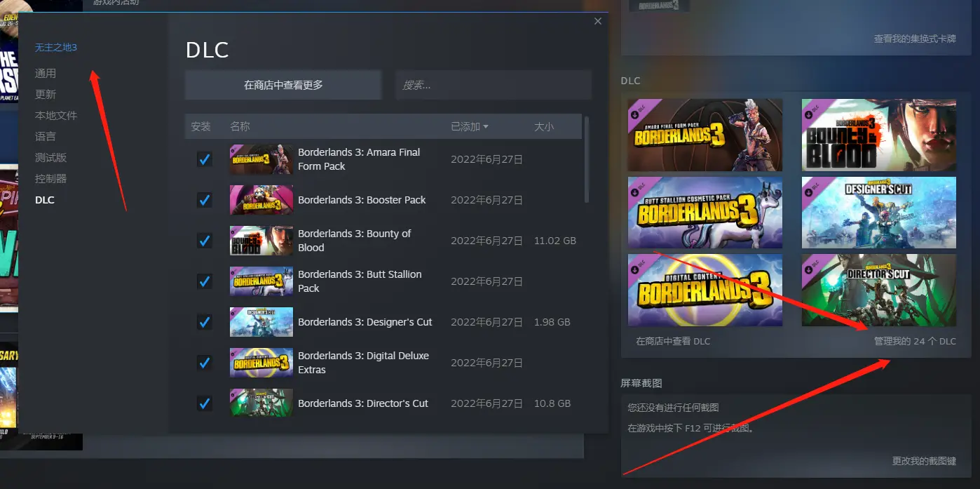Click 更改我的截图键 link
Screen dimensions: 980x489
(924, 462)
